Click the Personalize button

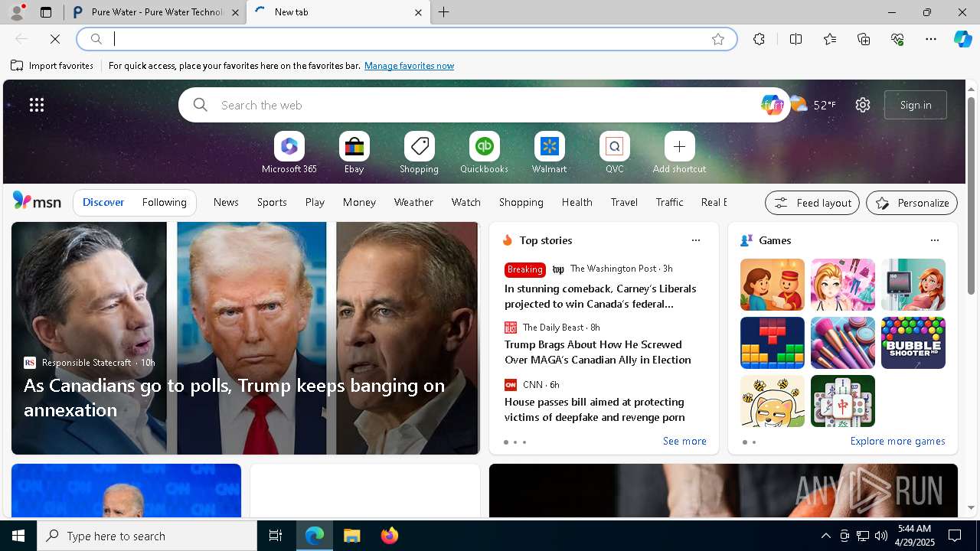pos(912,203)
